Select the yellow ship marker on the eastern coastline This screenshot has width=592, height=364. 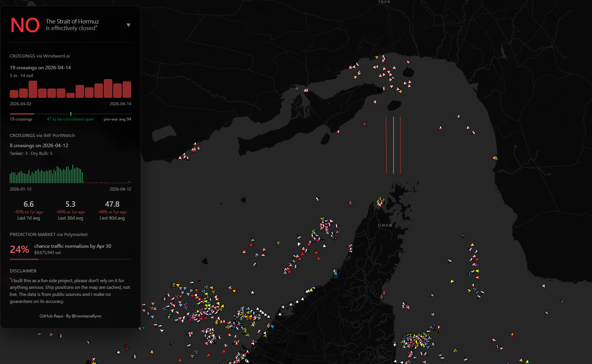click(x=495, y=158)
